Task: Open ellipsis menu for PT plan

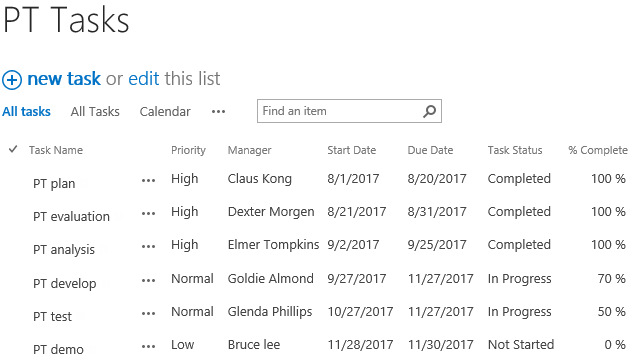Action: [148, 181]
